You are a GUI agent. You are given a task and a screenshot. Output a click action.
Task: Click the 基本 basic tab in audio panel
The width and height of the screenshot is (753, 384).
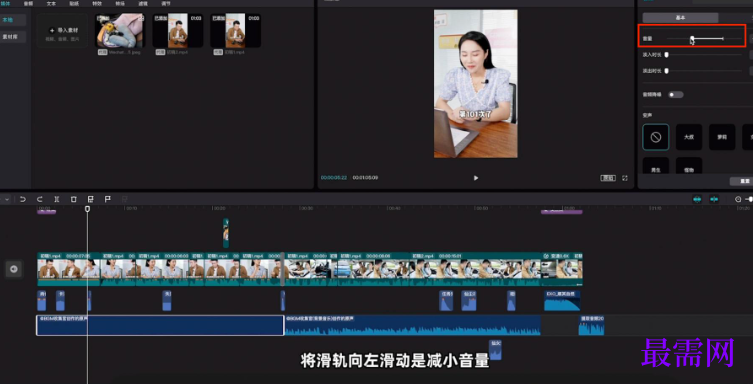pos(680,18)
